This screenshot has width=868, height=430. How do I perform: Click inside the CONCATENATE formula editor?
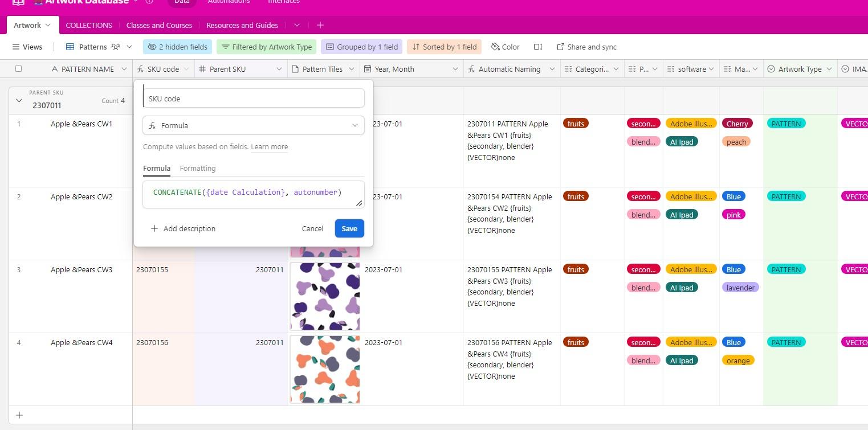coord(254,195)
